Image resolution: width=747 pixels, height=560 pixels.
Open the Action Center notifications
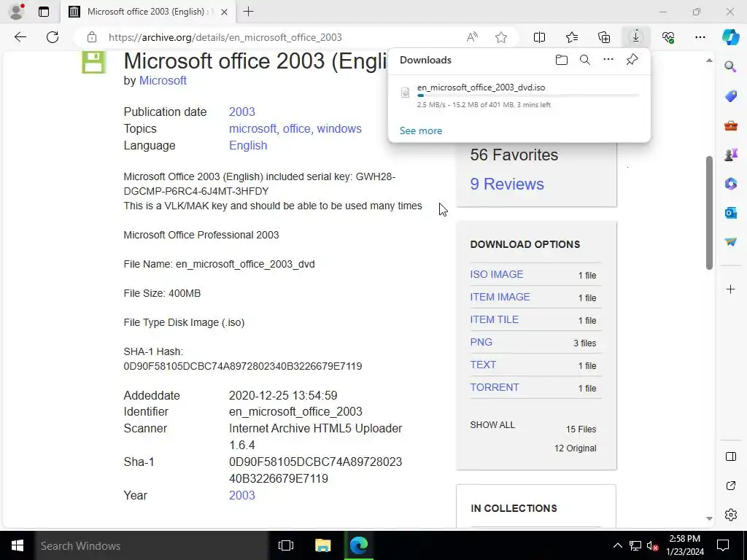pos(723,545)
